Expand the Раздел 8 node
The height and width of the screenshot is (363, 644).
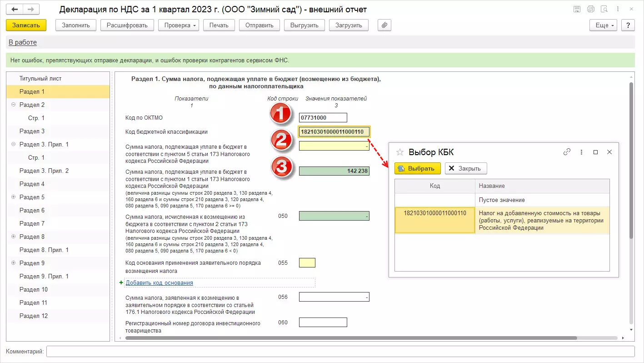[13, 237]
